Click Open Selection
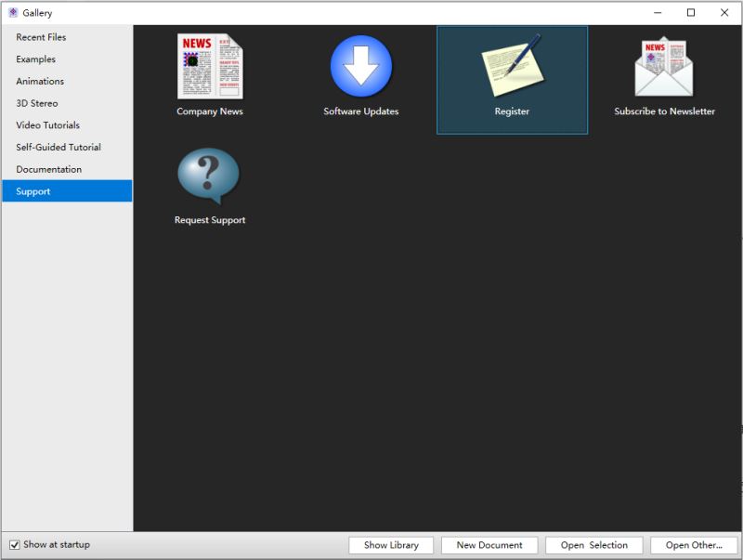Screen dimensions: 743x560 coord(593,545)
